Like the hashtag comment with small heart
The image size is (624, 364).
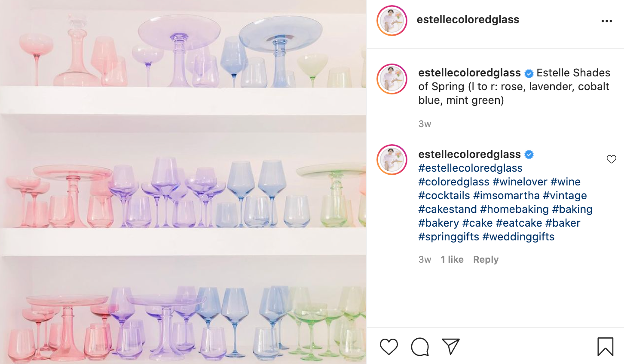pos(612,159)
